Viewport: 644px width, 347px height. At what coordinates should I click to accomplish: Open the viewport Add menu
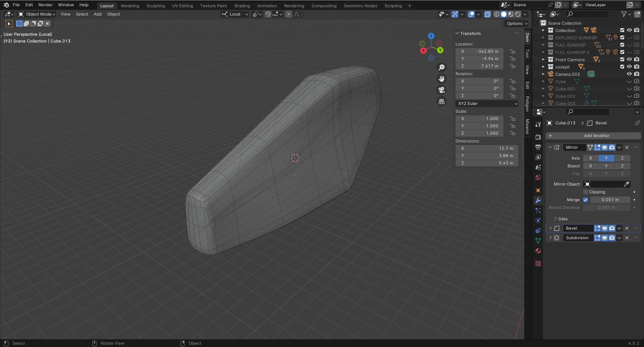coord(98,14)
